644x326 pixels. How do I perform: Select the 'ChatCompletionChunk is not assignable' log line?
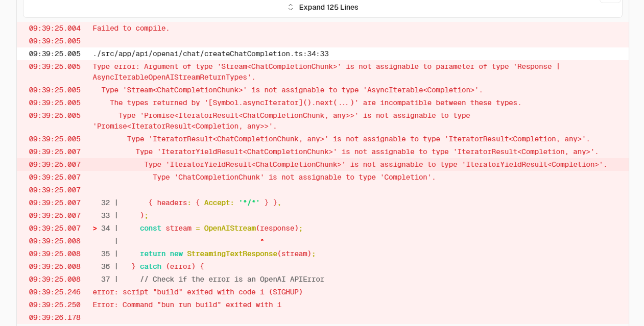294,177
